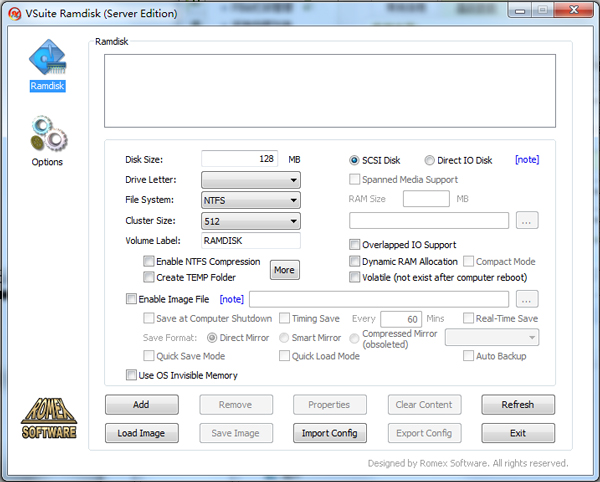Check the Timing Save box

(284, 318)
